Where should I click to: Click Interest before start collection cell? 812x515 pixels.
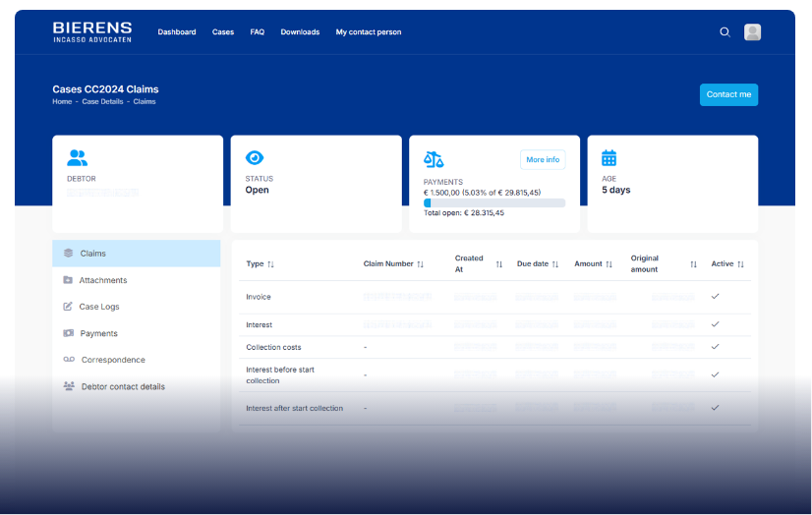pos(280,374)
